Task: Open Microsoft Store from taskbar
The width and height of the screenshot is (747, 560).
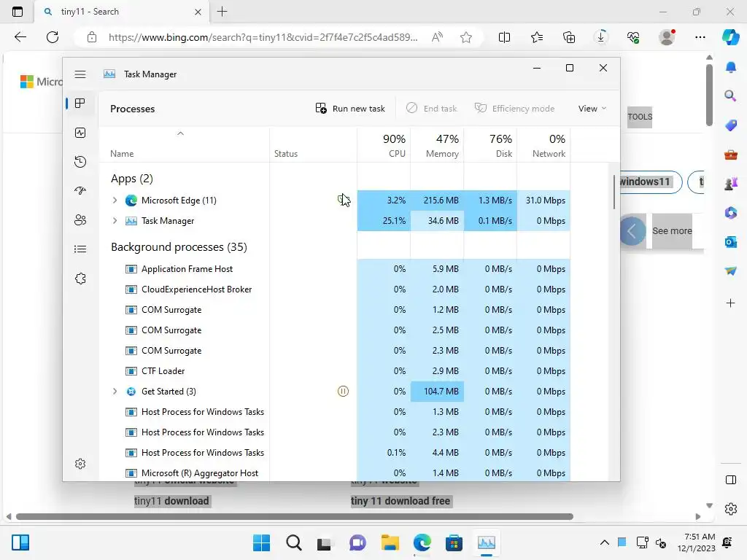Action: (454, 542)
